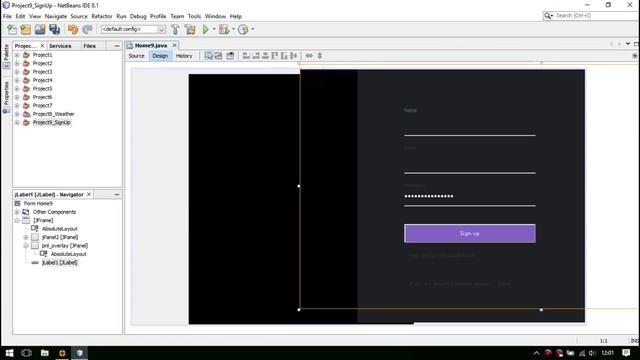Toggle Connection Mode in the design toolbar
The width and height of the screenshot is (640, 360).
(219, 56)
